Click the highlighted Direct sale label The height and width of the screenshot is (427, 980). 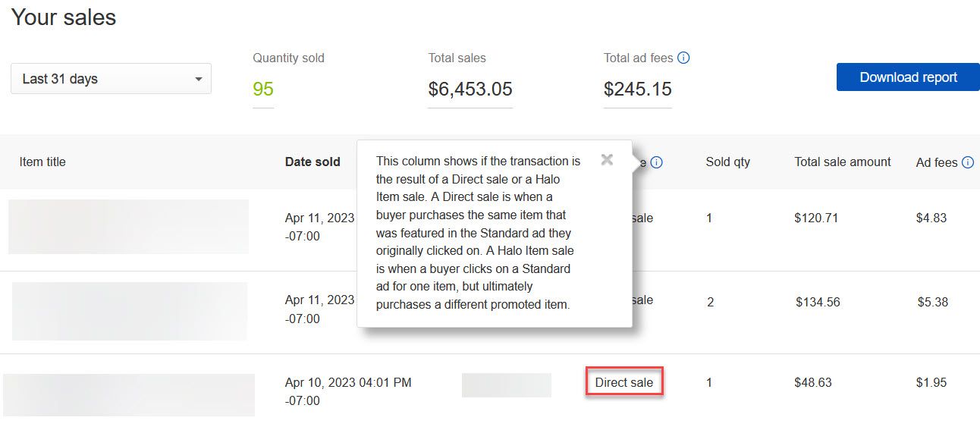[623, 382]
